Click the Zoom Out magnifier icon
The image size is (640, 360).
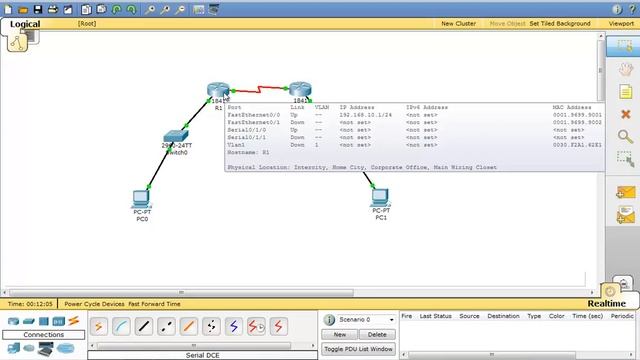pos(180,9)
